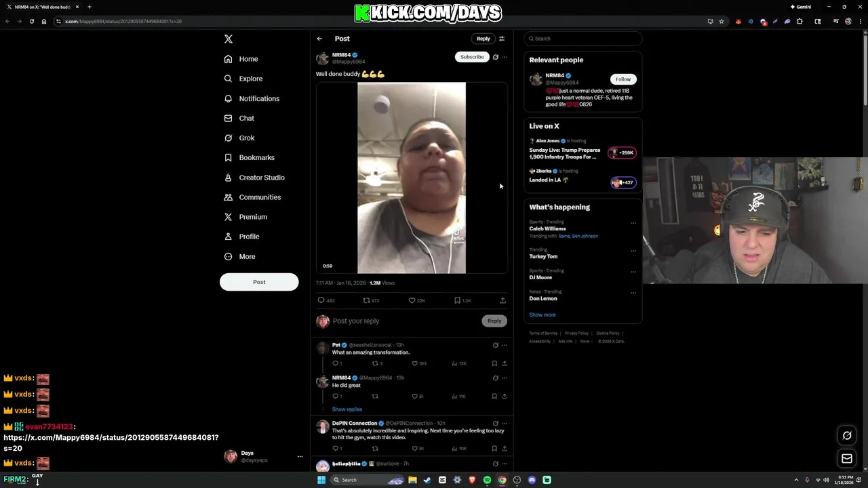868x488 pixels.
Task: Follow NRM84 in Relevant people
Action: coord(623,79)
